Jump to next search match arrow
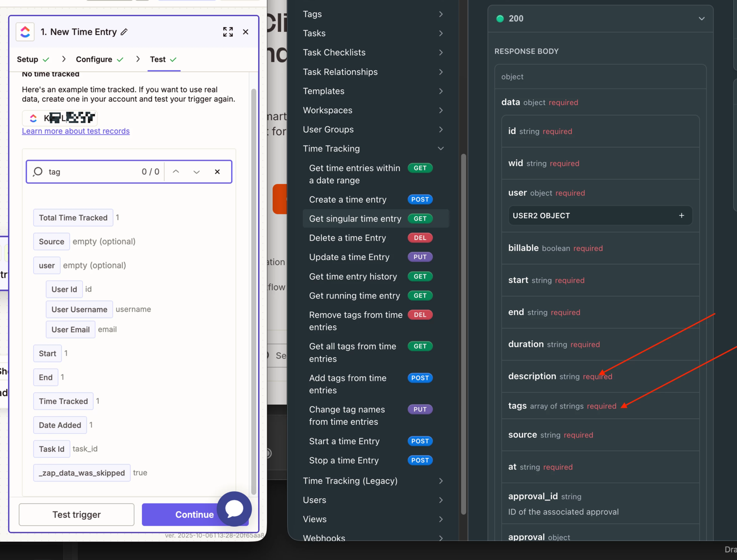Screen dimensions: 737x560 (196, 172)
